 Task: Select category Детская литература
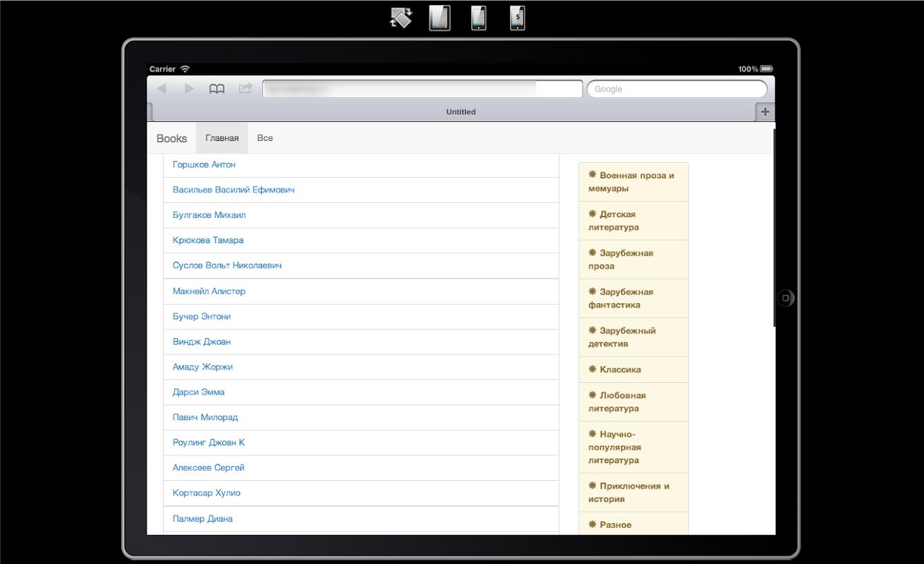coord(633,221)
